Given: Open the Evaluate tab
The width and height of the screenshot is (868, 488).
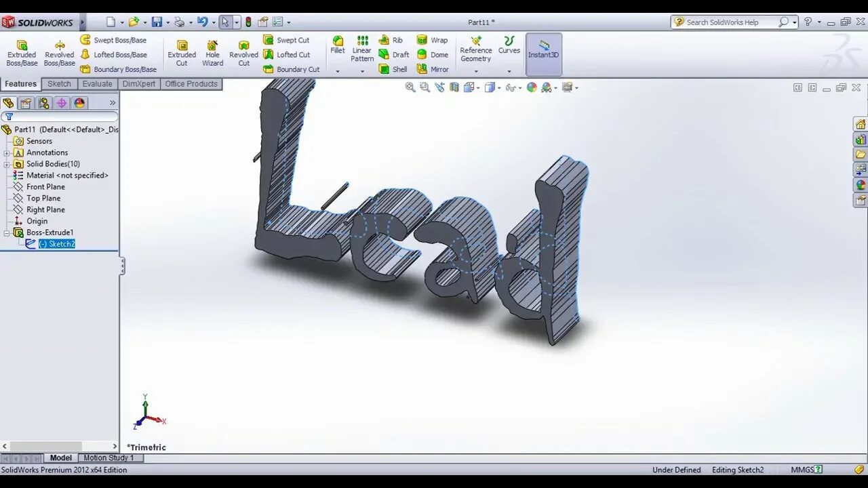Looking at the screenshot, I should pyautogui.click(x=97, y=84).
